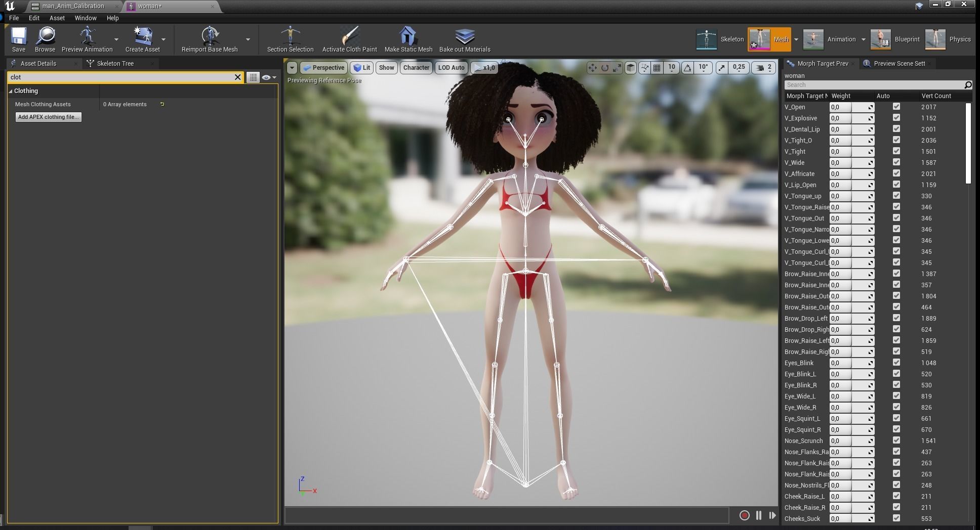Click the playback speed x1,0 button
This screenshot has height=530, width=980.
(484, 68)
